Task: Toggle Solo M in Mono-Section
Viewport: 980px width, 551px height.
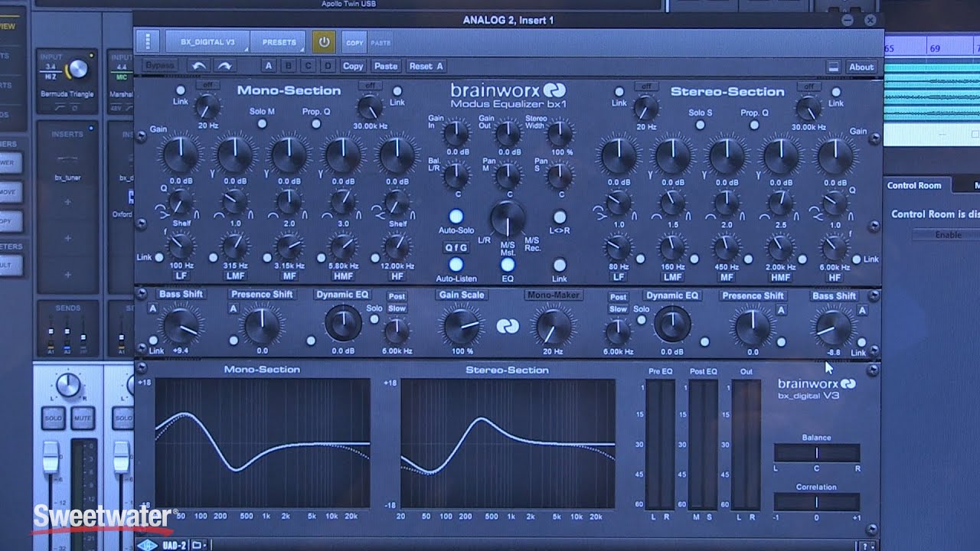Action: point(262,123)
